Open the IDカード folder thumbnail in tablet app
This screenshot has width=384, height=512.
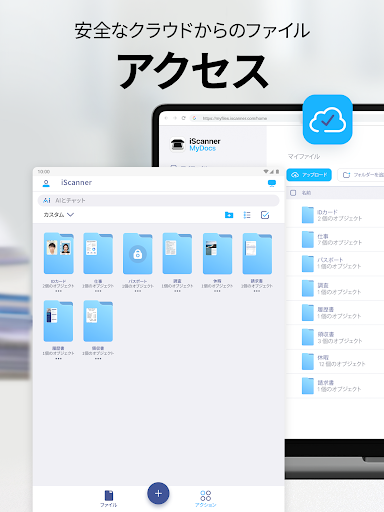pyautogui.click(x=58, y=253)
